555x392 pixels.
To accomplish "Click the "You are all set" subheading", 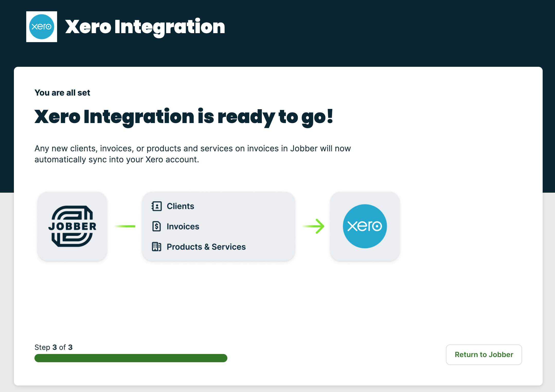I will point(62,93).
